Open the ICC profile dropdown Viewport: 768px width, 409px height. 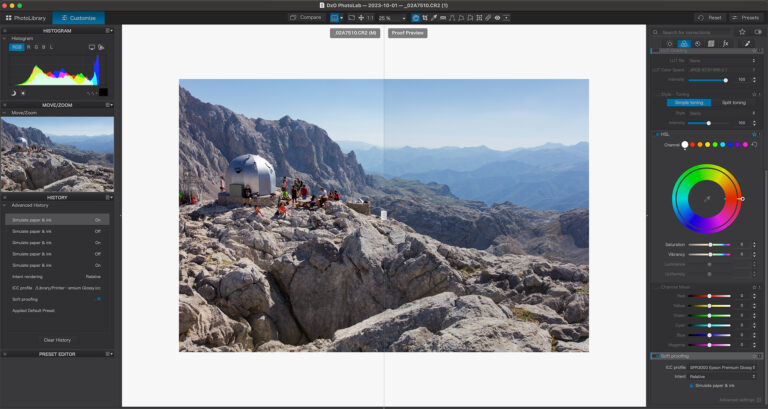point(716,367)
